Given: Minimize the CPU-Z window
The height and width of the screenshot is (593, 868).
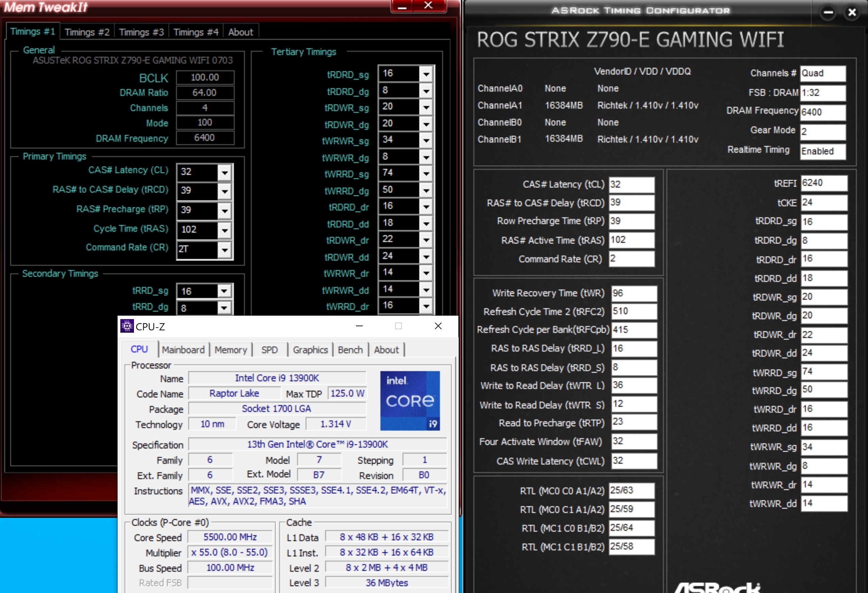Looking at the screenshot, I should coord(359,326).
